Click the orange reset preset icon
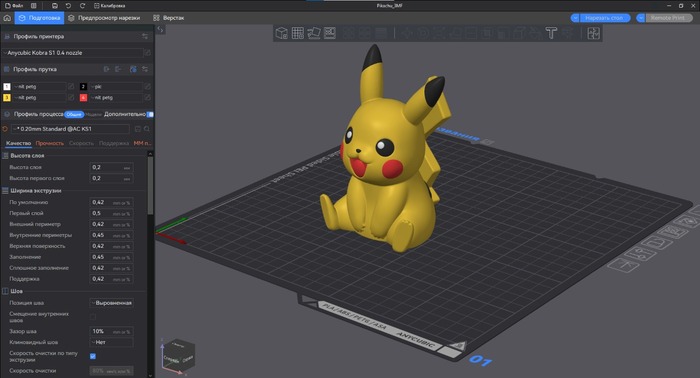This screenshot has width=700, height=378. tap(5, 129)
